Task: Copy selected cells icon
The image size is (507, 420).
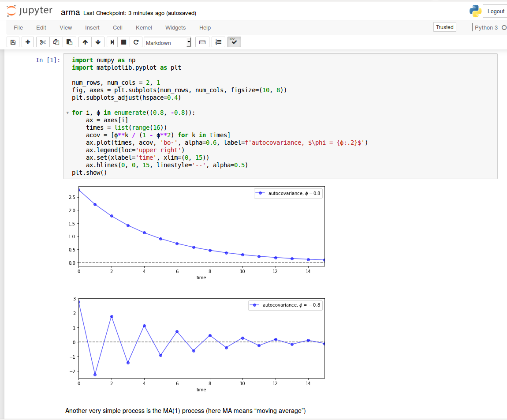Action: (56, 42)
